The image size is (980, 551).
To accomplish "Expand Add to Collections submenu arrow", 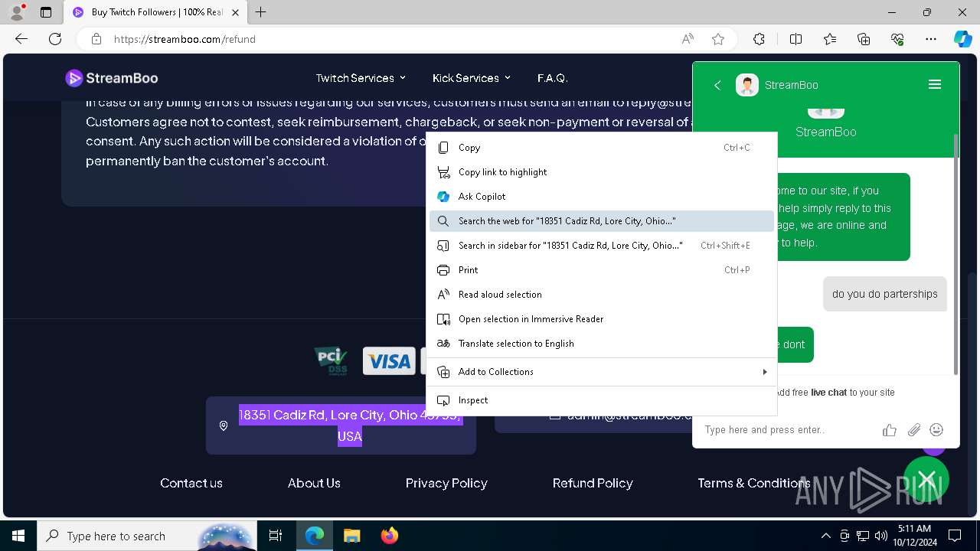I will 764,372.
